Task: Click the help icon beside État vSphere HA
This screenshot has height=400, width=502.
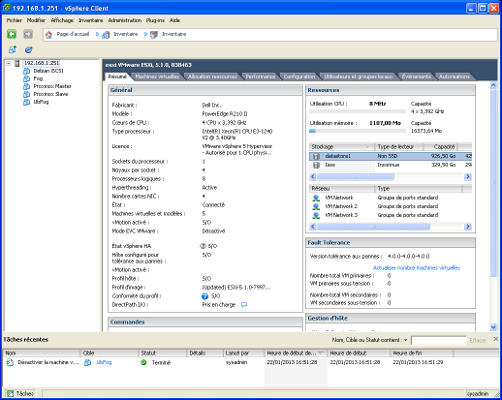Action: point(203,246)
